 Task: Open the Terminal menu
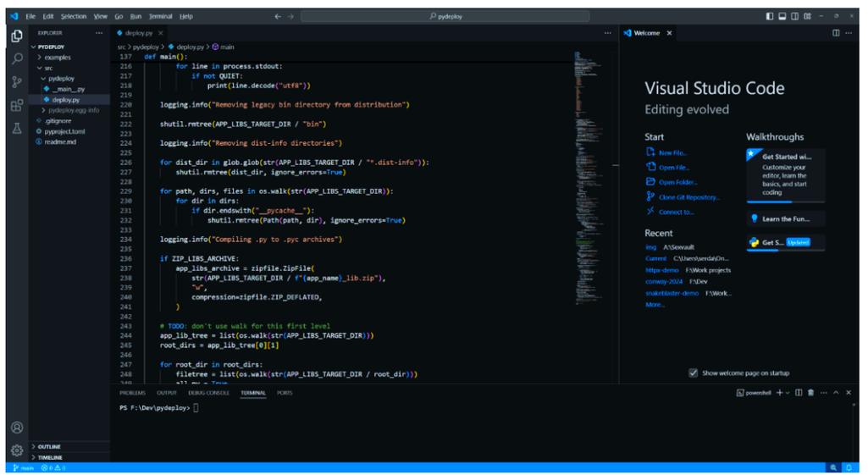(x=160, y=16)
